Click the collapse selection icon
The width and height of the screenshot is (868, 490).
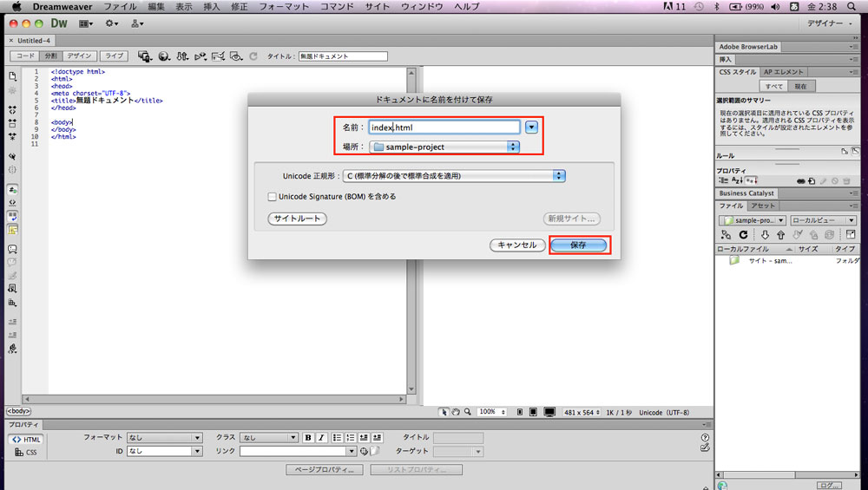coord(12,123)
